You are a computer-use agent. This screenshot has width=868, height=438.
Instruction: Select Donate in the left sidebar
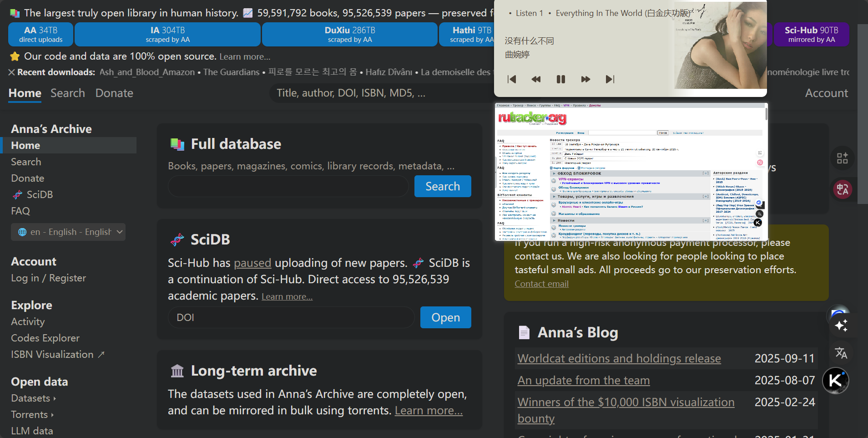(28, 178)
